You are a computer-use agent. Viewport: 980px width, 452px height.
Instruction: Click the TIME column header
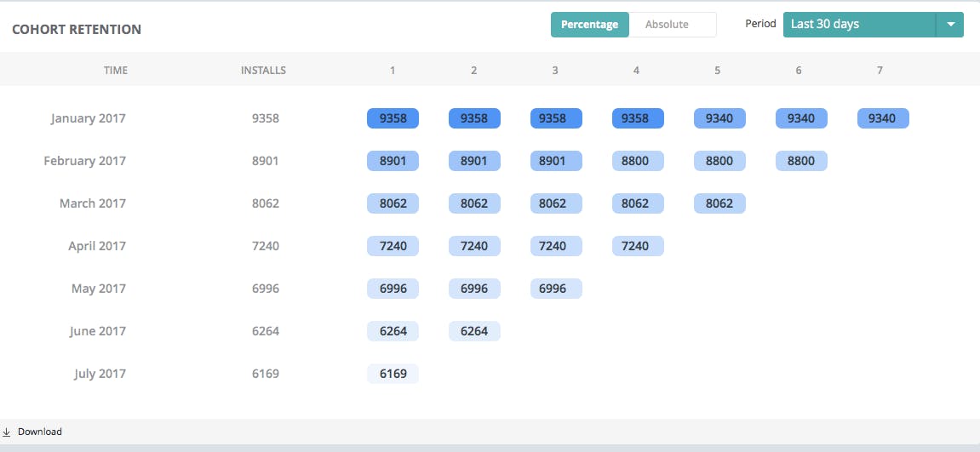[x=116, y=71]
